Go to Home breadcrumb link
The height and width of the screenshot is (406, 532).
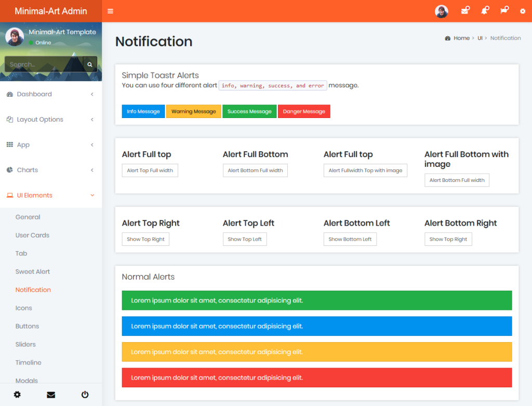[x=461, y=38]
